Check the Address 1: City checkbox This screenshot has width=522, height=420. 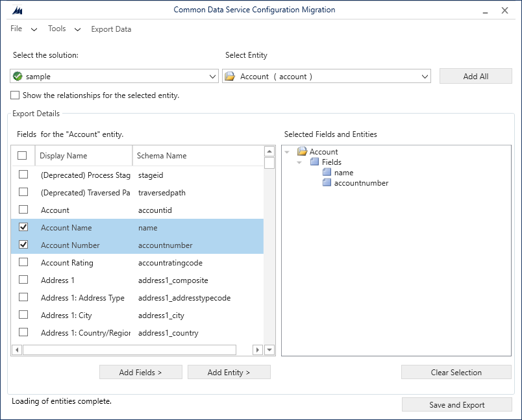point(23,314)
